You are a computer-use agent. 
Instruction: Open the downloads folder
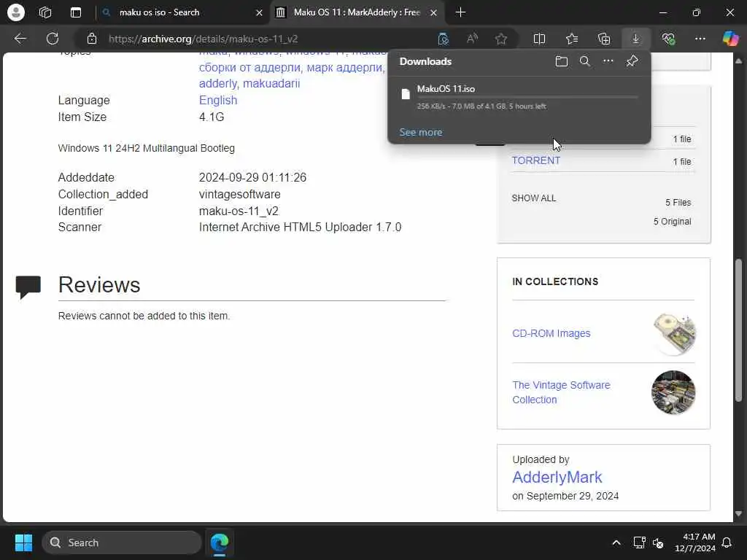[x=562, y=61]
